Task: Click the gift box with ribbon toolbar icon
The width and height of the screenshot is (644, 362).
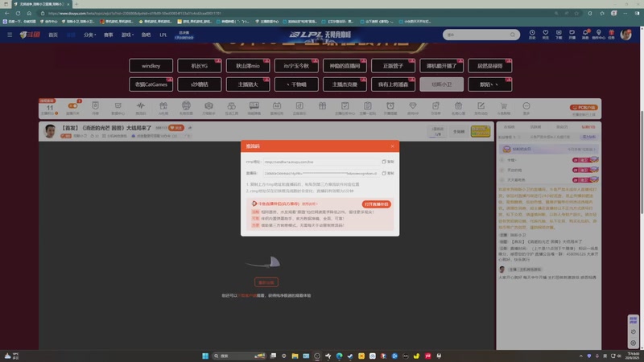Action: pyautogui.click(x=163, y=106)
